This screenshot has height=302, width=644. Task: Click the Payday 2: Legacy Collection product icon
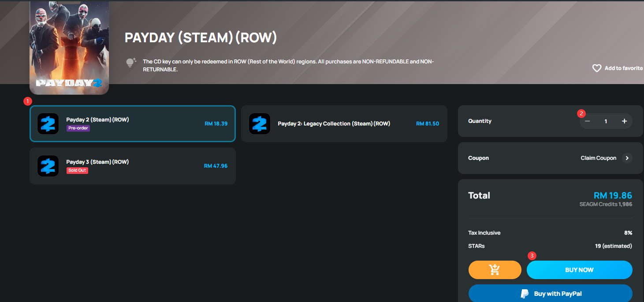(260, 124)
